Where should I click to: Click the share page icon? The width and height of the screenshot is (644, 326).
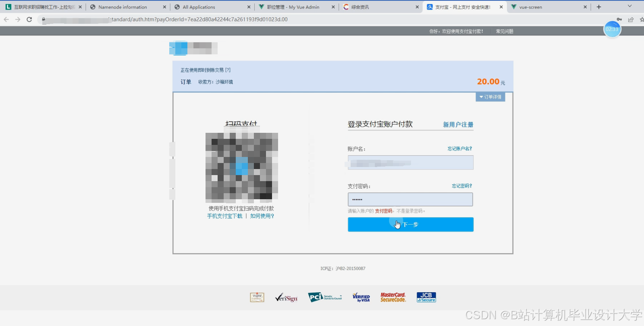point(631,19)
